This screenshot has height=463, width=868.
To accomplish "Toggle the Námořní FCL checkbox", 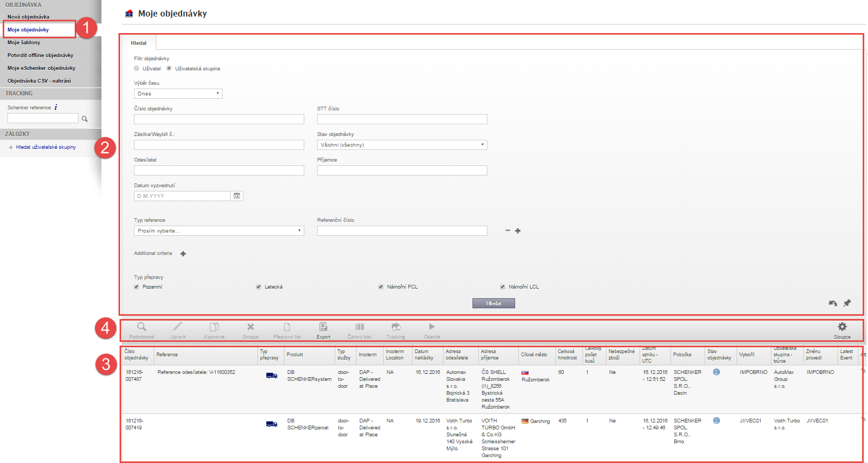I will [x=381, y=287].
